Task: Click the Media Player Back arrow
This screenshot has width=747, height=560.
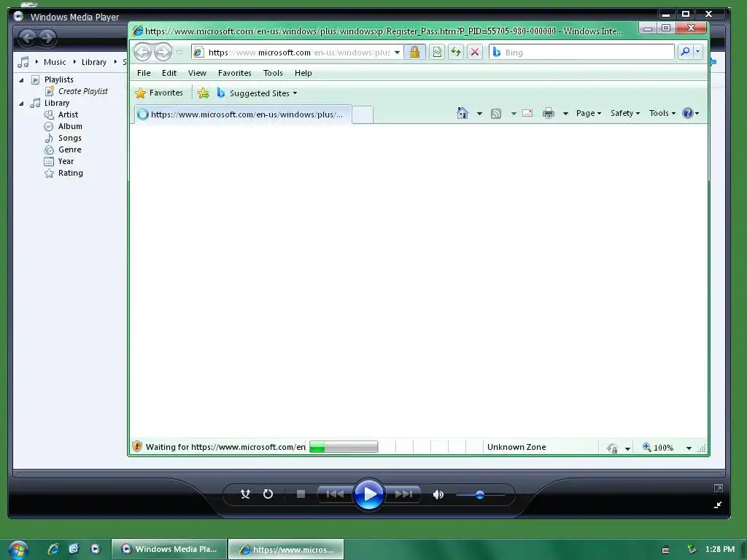Action: tap(28, 37)
